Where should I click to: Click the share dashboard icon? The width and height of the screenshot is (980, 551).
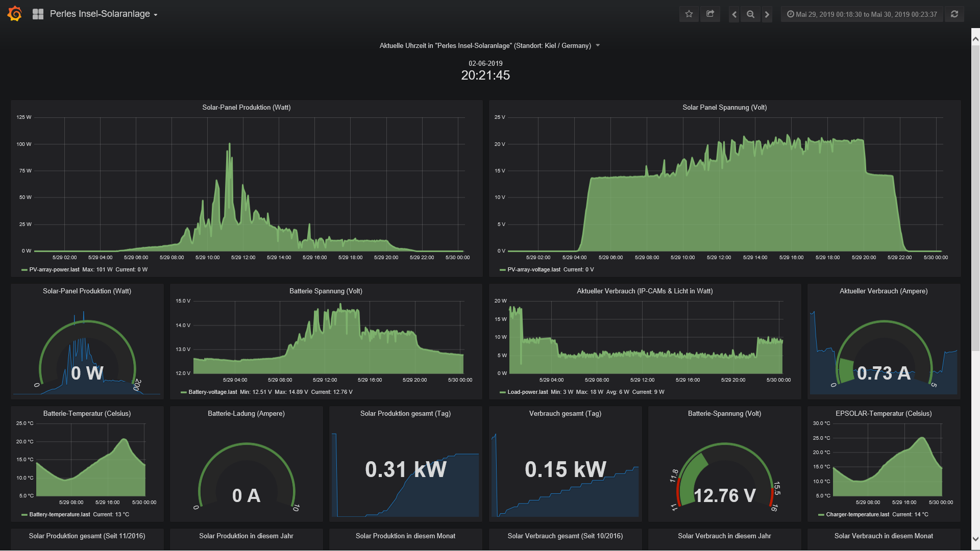click(x=710, y=14)
